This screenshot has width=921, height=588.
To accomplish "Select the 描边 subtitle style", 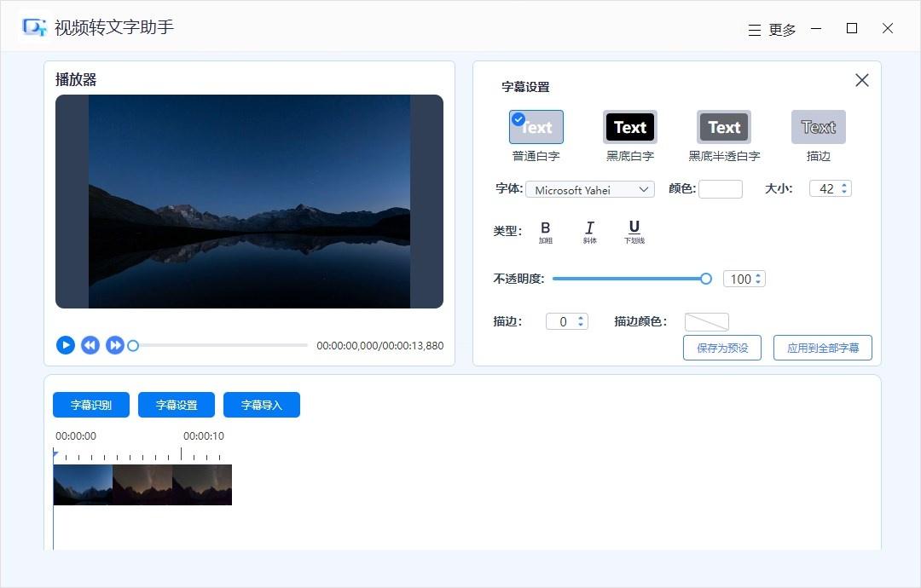I will 818,127.
